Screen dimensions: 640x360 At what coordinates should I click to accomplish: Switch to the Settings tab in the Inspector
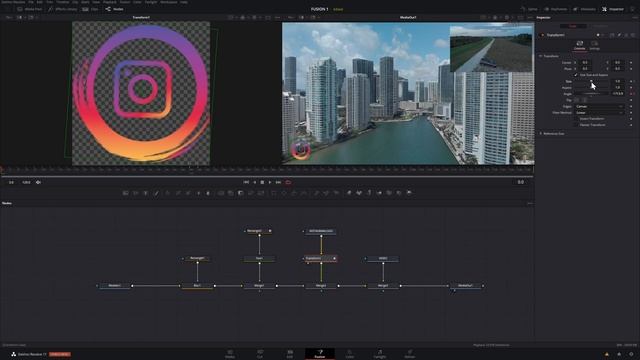tap(595, 45)
